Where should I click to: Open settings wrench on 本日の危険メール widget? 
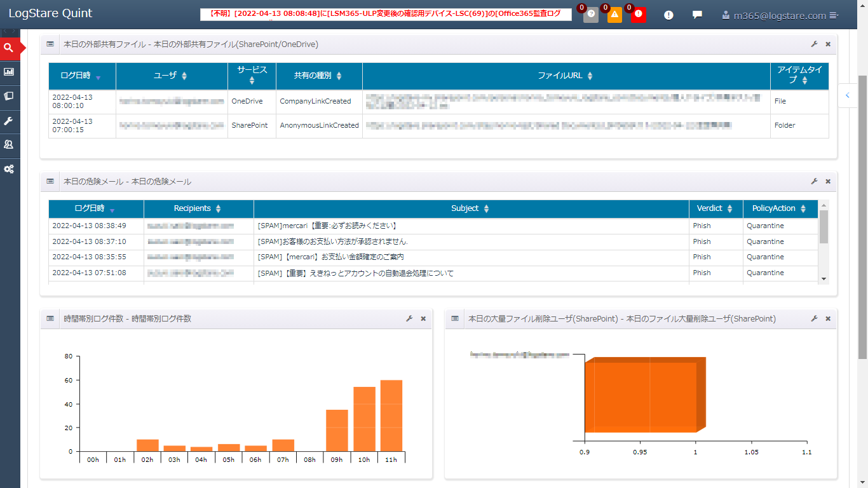coord(814,181)
